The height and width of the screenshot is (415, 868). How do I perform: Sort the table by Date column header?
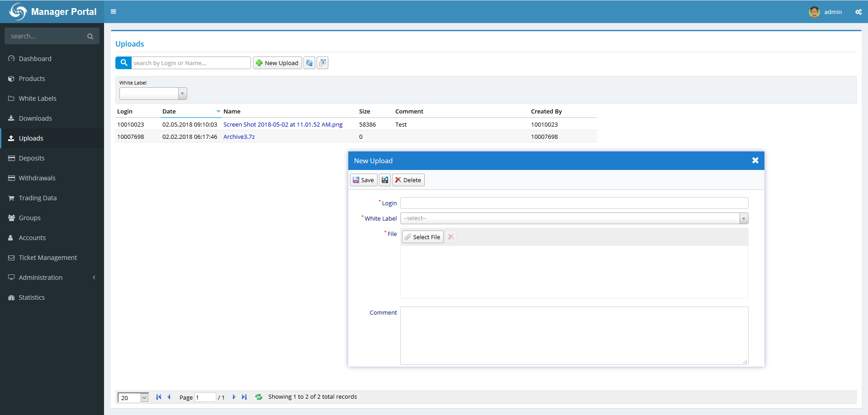click(x=169, y=111)
